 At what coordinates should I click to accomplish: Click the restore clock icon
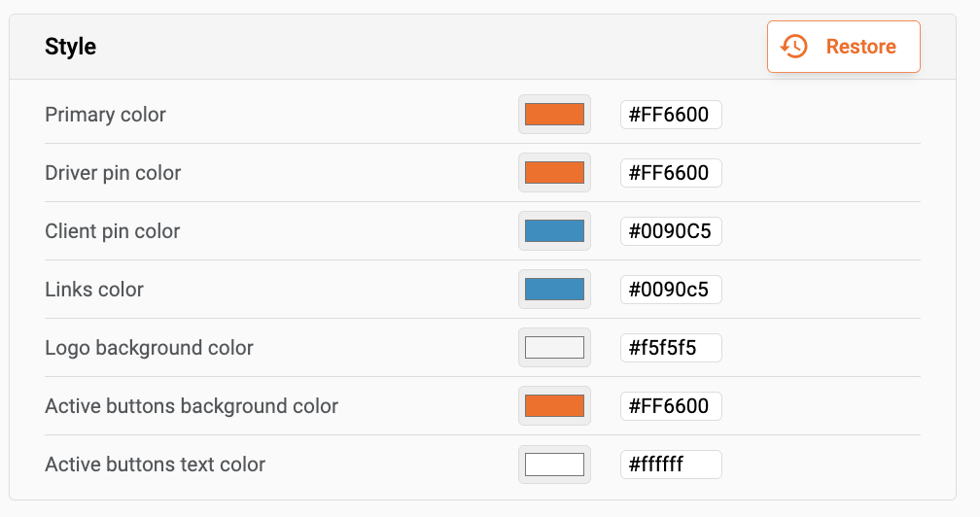pyautogui.click(x=795, y=47)
